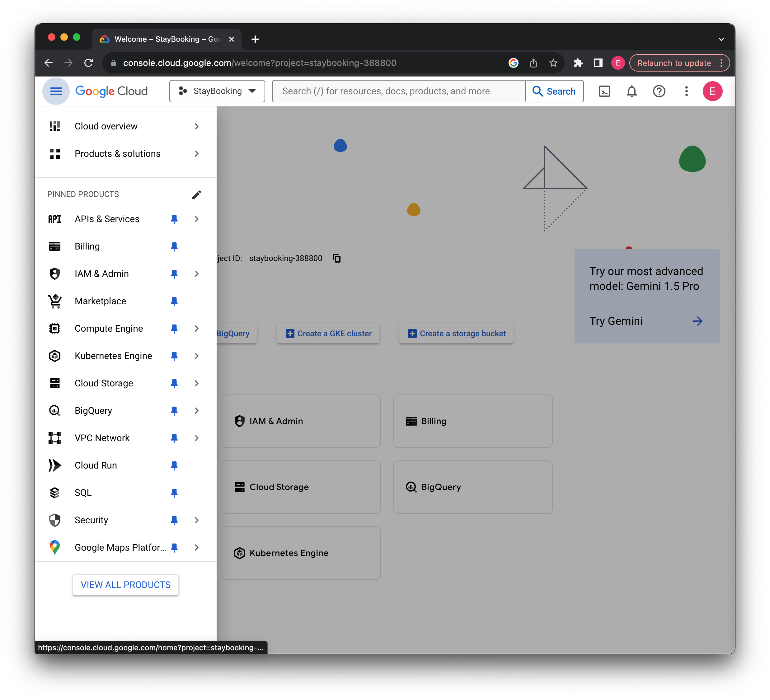Open Cloud Shell terminal icon
Screen dimensions: 770x700
tap(604, 91)
